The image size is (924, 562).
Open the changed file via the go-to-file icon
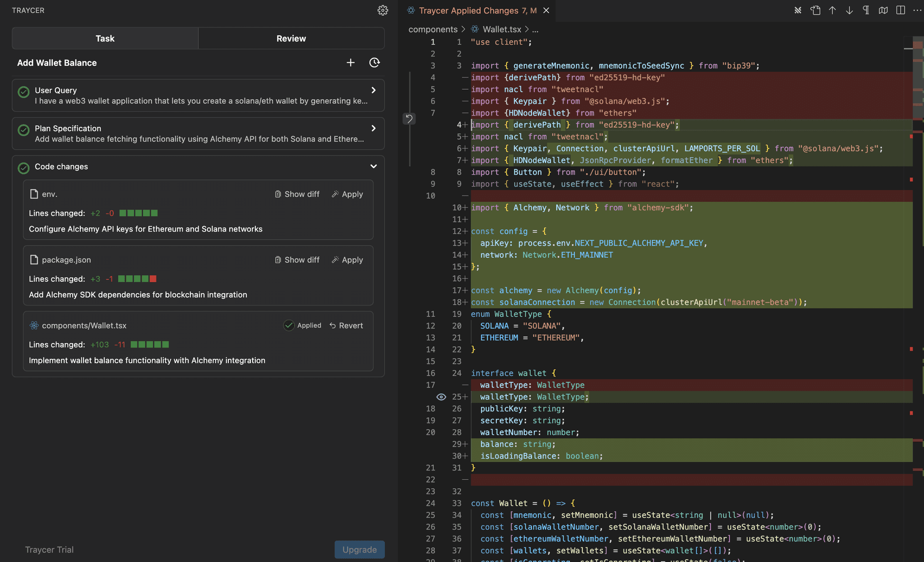[816, 10]
